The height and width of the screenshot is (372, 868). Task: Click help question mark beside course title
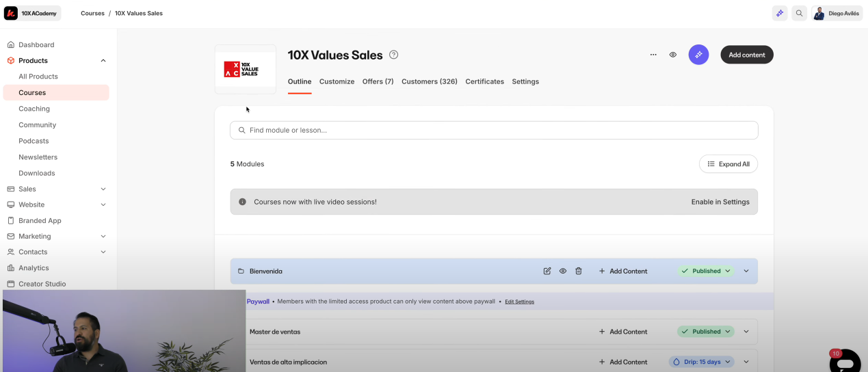click(393, 55)
